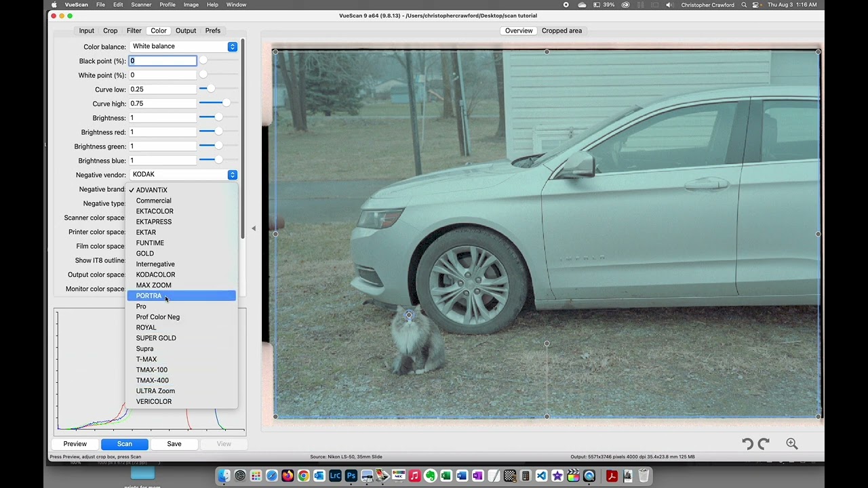Choose KODACOLOR from the brand list
The image size is (868, 488).
tap(182, 274)
